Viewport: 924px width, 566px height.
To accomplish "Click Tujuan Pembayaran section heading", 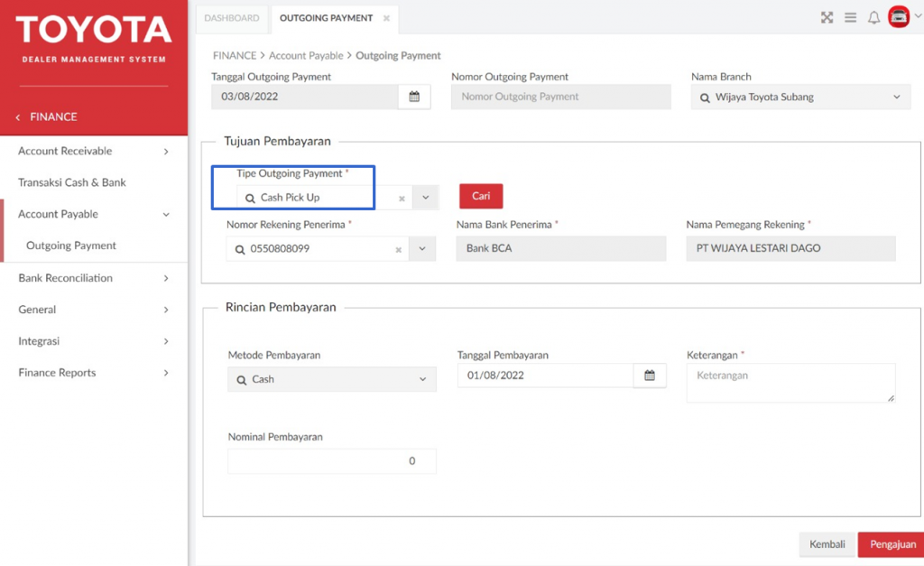I will click(278, 141).
